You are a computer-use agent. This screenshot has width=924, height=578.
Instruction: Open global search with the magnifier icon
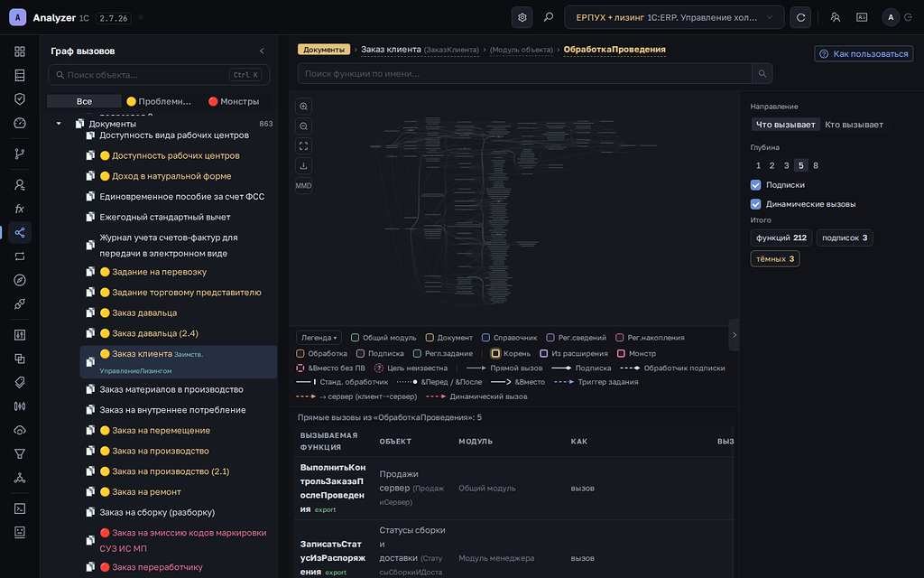[549, 18]
